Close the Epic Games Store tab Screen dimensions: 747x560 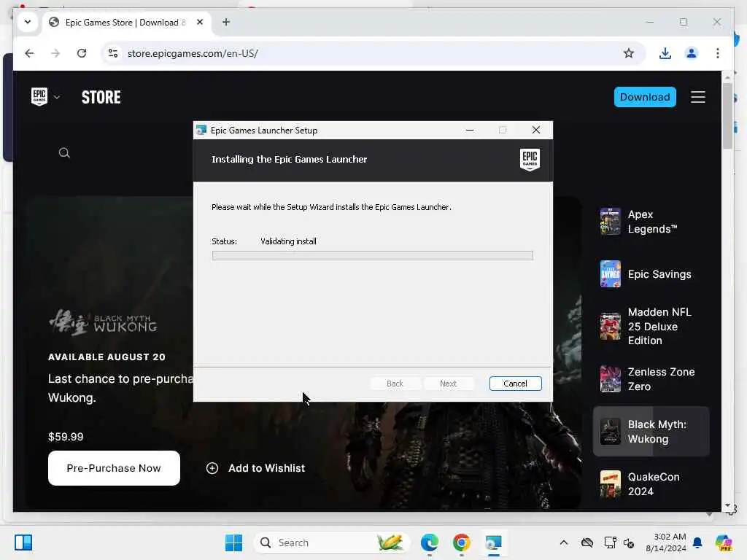[200, 23]
